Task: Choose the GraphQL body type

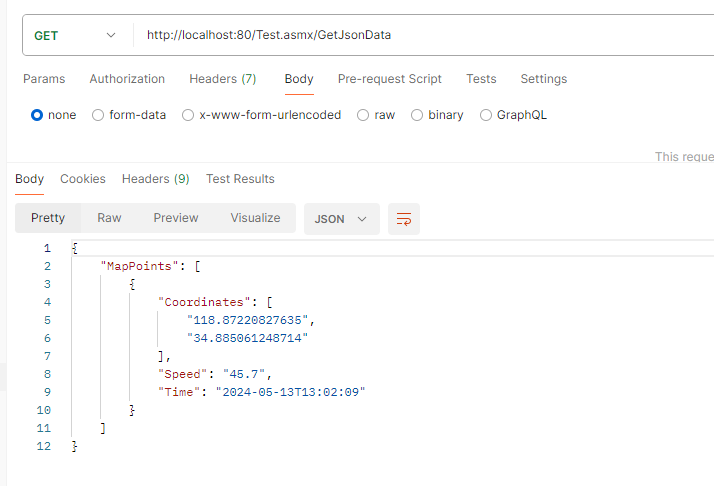Action: [x=486, y=115]
